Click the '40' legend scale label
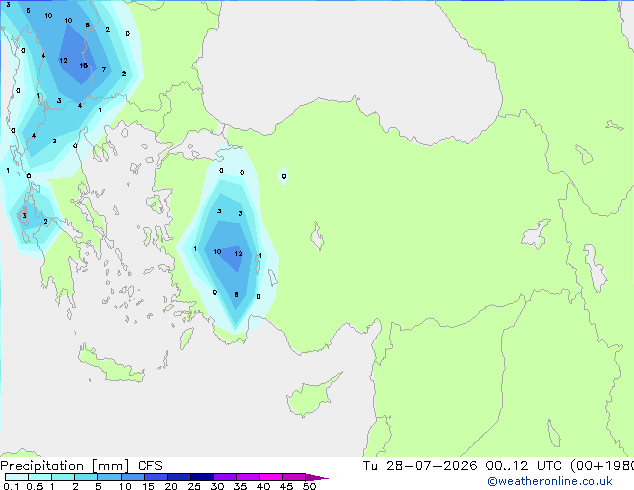 tap(263, 486)
